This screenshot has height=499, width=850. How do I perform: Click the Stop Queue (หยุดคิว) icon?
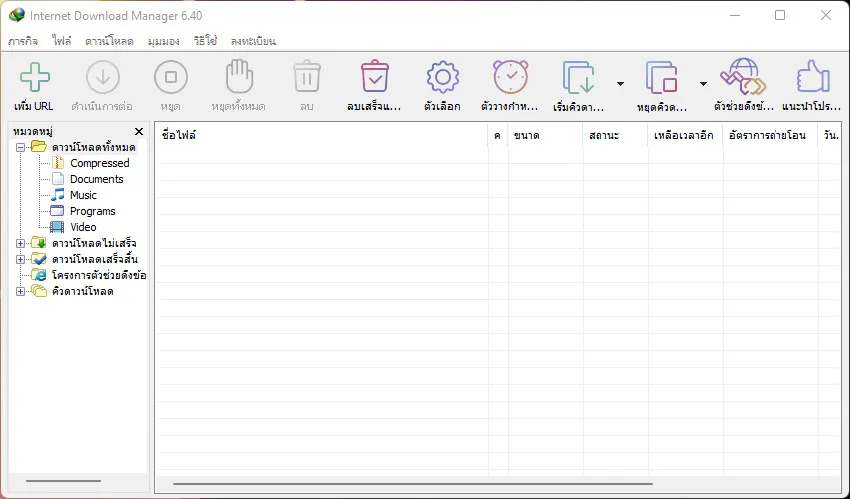coord(661,77)
